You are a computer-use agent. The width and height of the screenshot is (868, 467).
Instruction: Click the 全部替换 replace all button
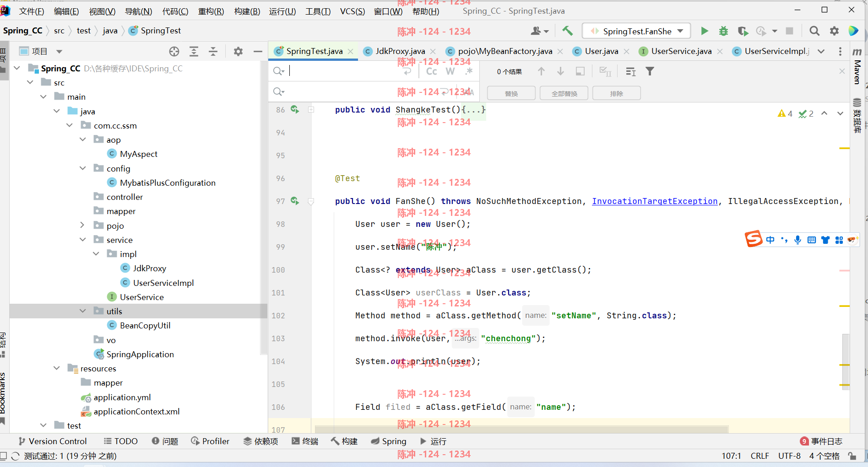click(564, 93)
